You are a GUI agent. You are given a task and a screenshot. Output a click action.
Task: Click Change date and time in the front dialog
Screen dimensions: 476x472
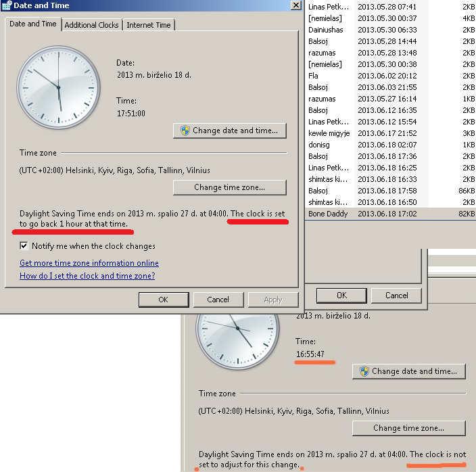click(229, 131)
